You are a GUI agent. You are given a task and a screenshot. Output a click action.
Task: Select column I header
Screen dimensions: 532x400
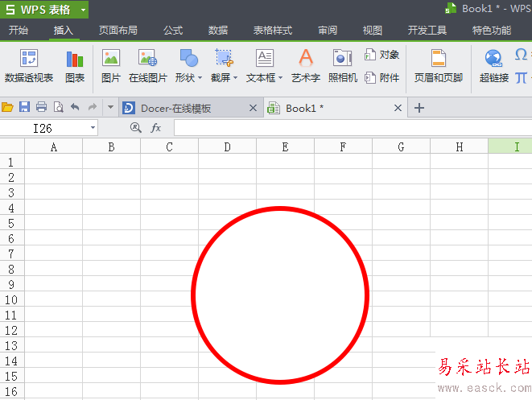pyautogui.click(x=510, y=146)
